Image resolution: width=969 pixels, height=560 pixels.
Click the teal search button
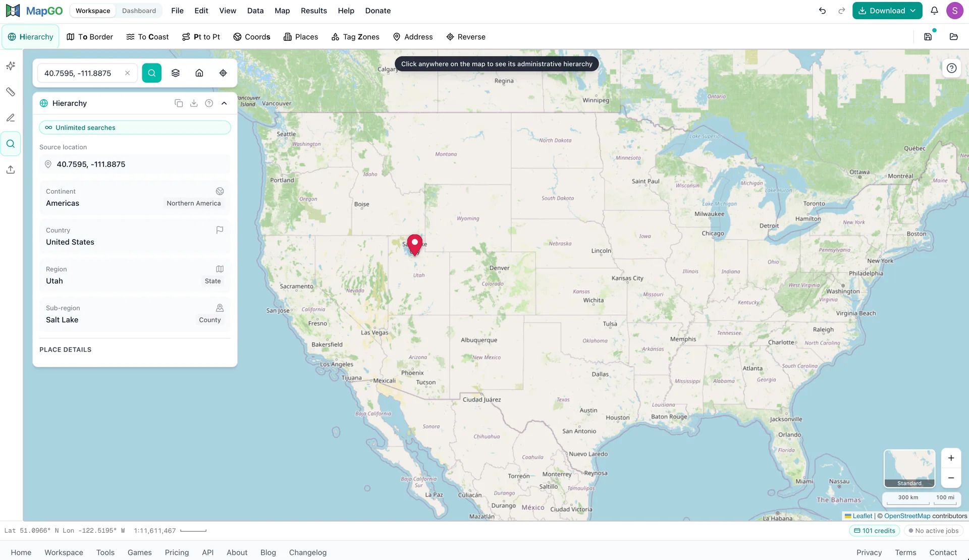pos(151,73)
